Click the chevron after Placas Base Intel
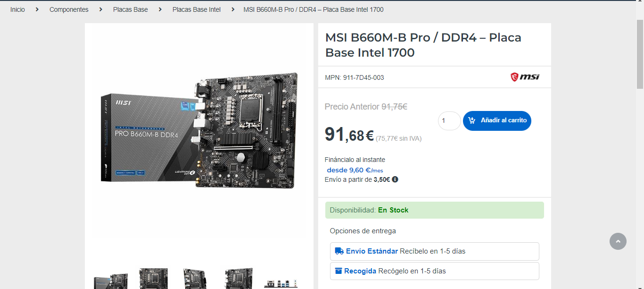Image resolution: width=644 pixels, height=289 pixels. coord(232,9)
